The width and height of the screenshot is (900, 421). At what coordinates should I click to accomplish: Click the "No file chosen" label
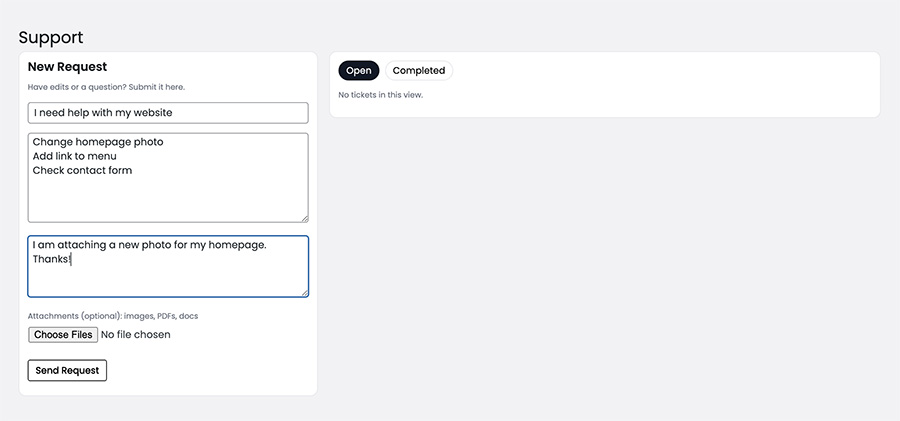pos(136,335)
